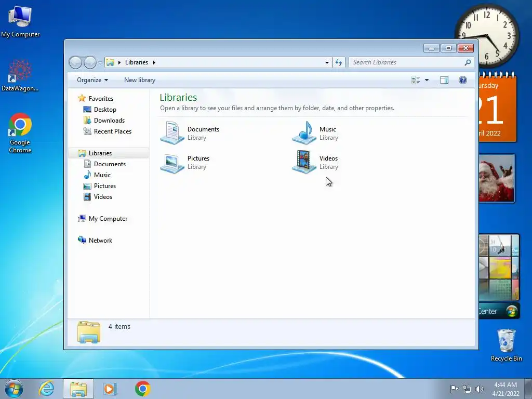Click the Pictures icon in sidebar tree
Screen dimensions: 532x399
[x=87, y=186]
